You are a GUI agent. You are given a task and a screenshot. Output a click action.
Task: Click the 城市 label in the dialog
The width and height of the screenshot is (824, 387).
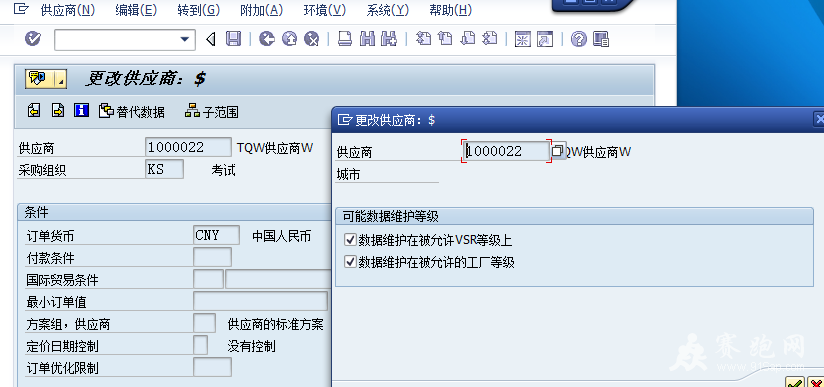tap(348, 174)
